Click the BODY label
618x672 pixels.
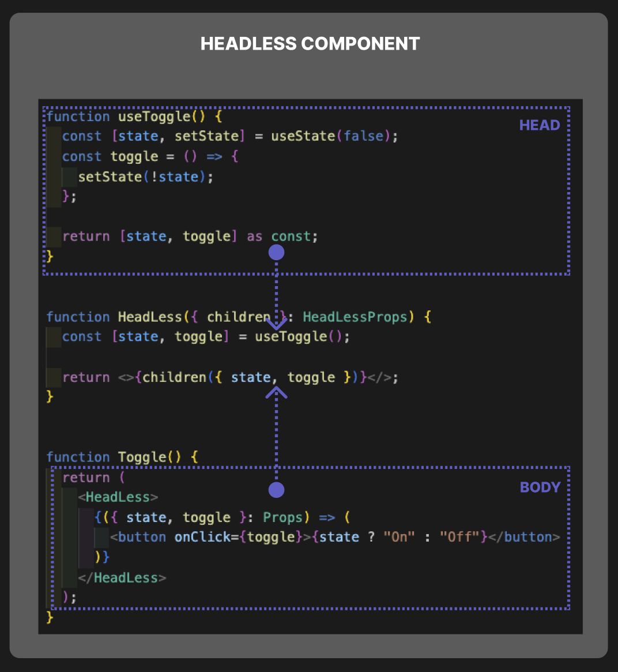[540, 487]
